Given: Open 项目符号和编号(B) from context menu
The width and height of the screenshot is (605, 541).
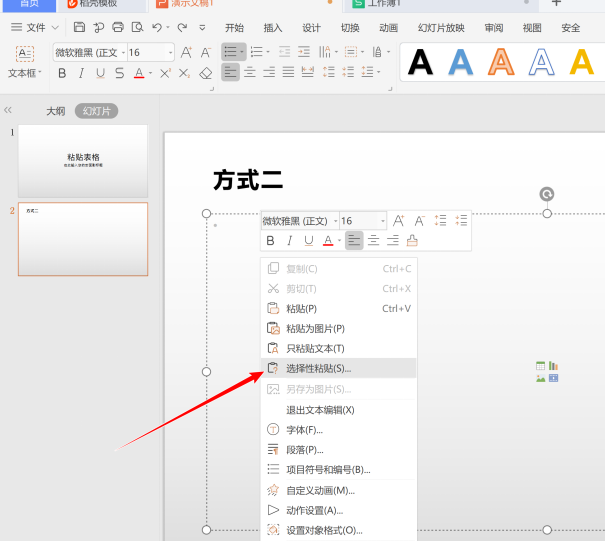Looking at the screenshot, I should point(339,470).
